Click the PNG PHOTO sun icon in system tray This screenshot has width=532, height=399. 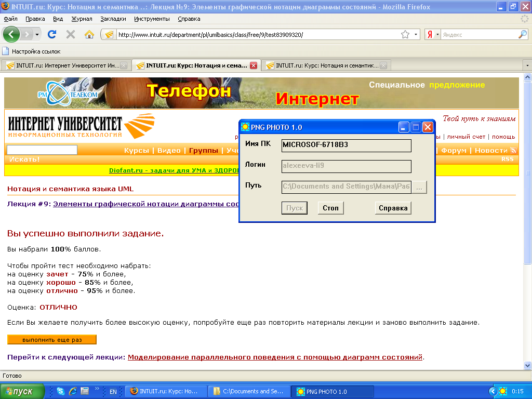coord(502,391)
